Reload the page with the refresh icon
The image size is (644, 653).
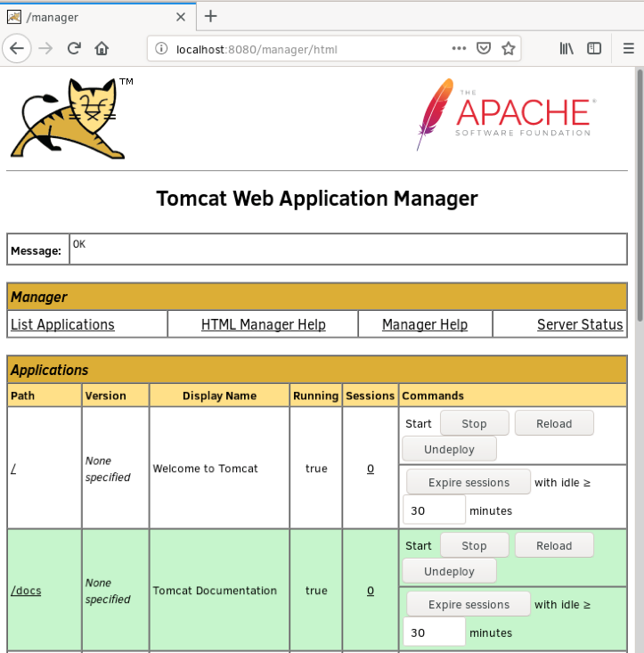click(75, 48)
